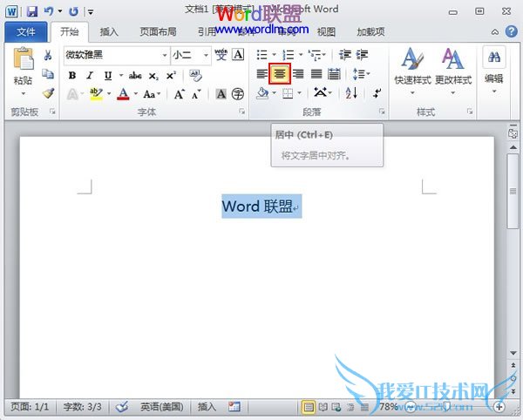Toggle justify alignment button

tap(316, 74)
